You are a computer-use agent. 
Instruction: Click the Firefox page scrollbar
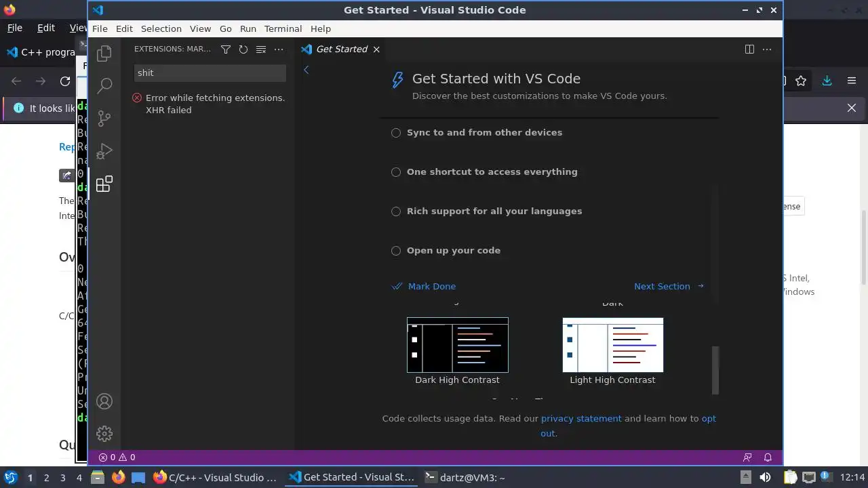pyautogui.click(x=864, y=247)
